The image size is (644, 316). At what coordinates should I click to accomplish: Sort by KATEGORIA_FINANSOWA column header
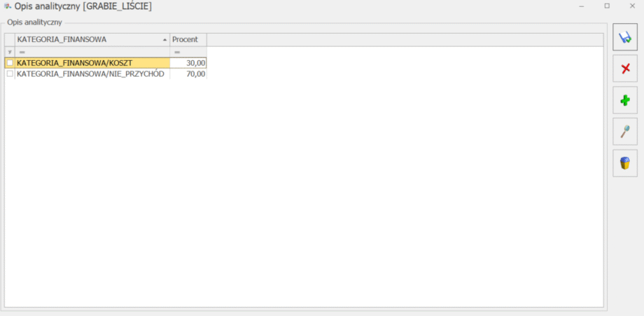(x=92, y=39)
